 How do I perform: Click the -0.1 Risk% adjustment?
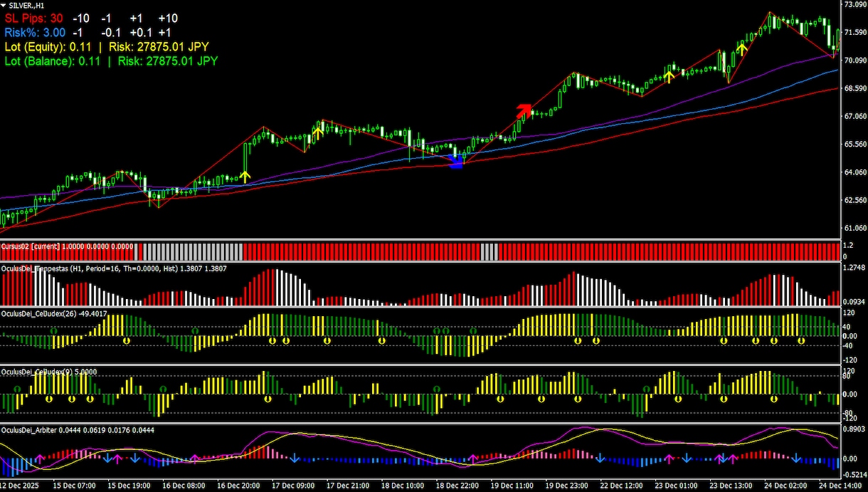(x=110, y=32)
